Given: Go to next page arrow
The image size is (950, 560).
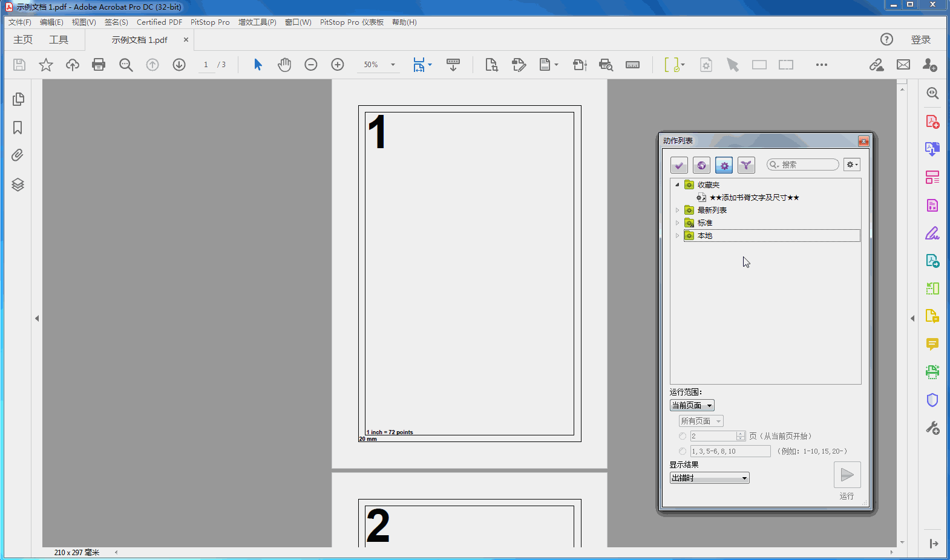Looking at the screenshot, I should click(x=179, y=65).
